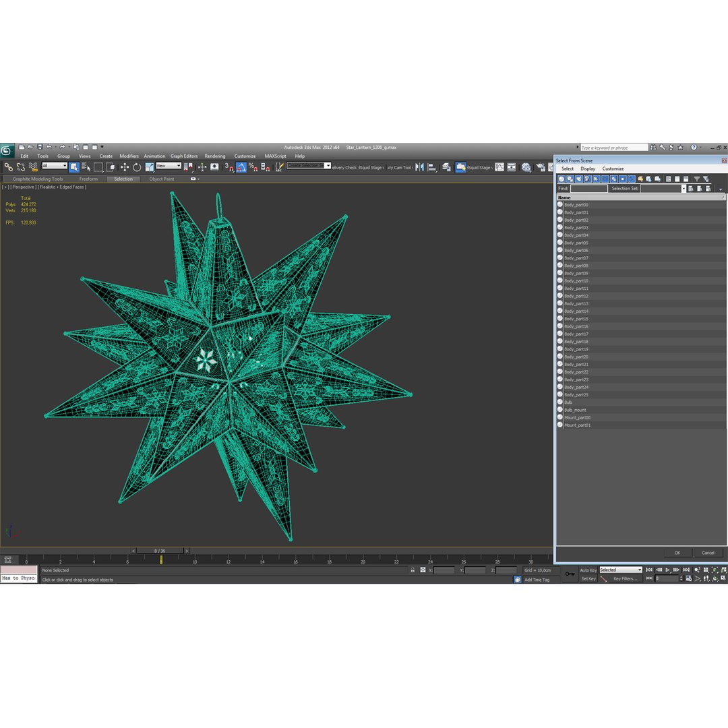
Task: Open the Modifiers menu
Action: [x=129, y=156]
